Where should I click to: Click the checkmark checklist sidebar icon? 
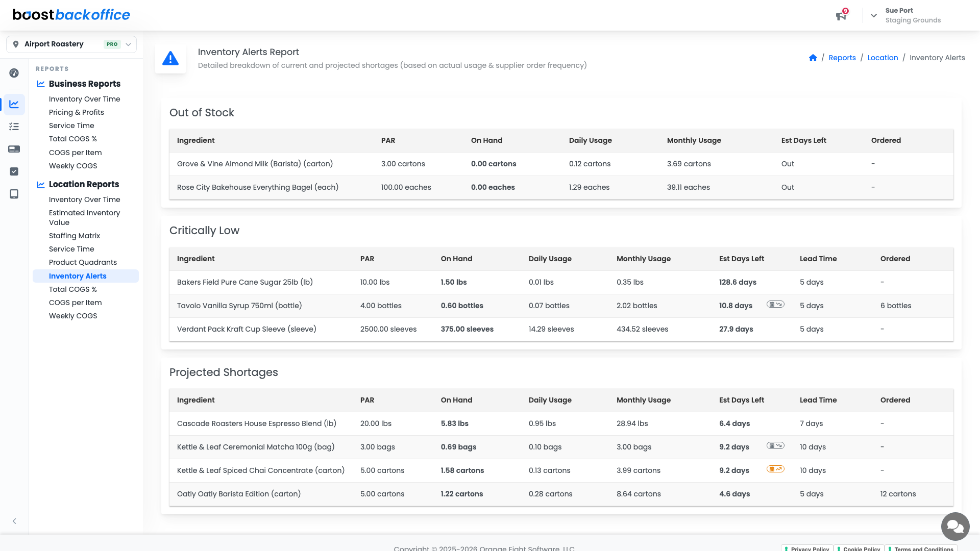[14, 171]
